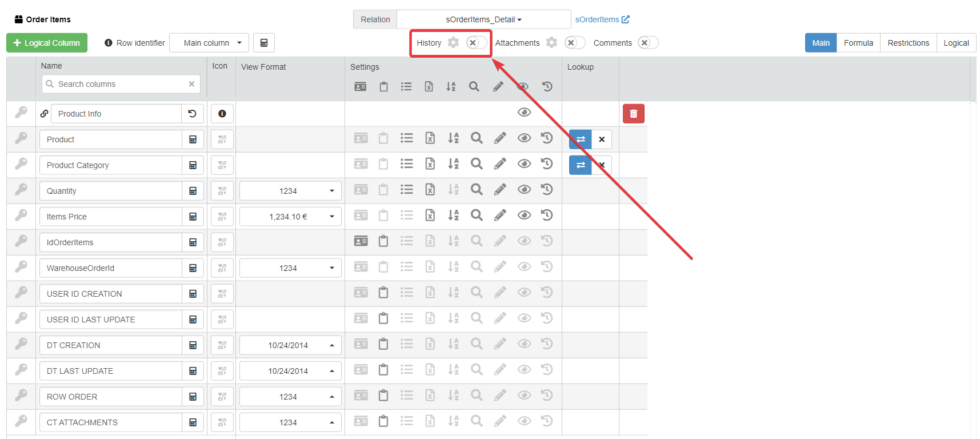The height and width of the screenshot is (439, 980).
Task: Switch to the Restrictions tab
Action: point(908,43)
